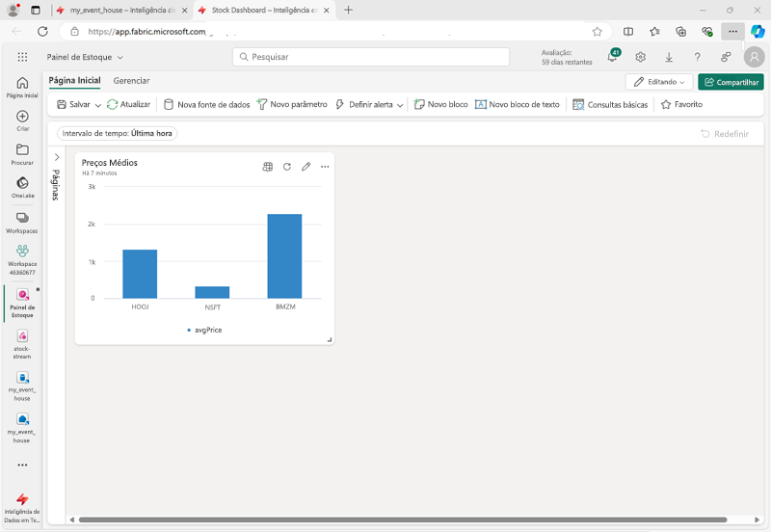Create a Novo parâmetro
Image resolution: width=771 pixels, height=532 pixels.
click(x=292, y=105)
